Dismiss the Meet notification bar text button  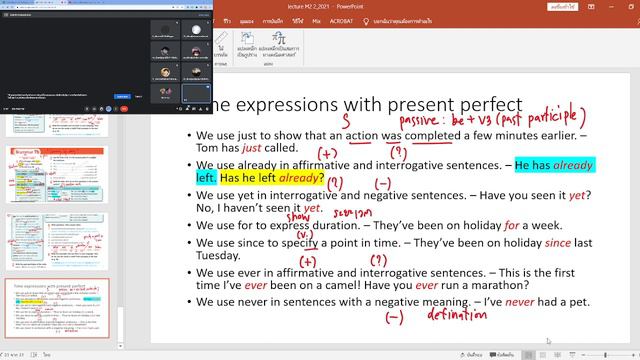coord(138,97)
